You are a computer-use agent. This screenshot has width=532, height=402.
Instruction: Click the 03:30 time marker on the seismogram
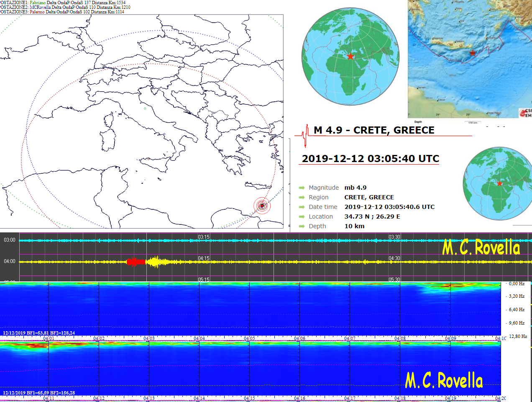tap(394, 237)
